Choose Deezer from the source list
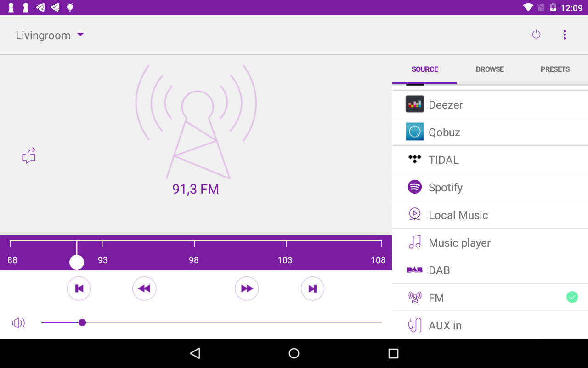The width and height of the screenshot is (588, 368). [x=490, y=104]
